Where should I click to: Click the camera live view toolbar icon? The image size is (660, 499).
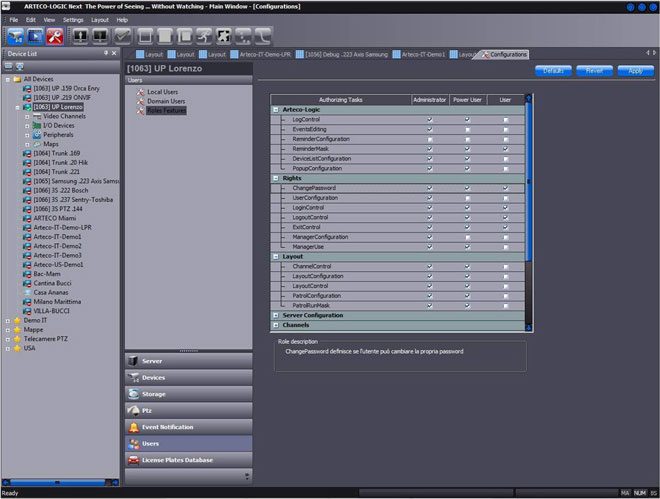tap(16, 36)
